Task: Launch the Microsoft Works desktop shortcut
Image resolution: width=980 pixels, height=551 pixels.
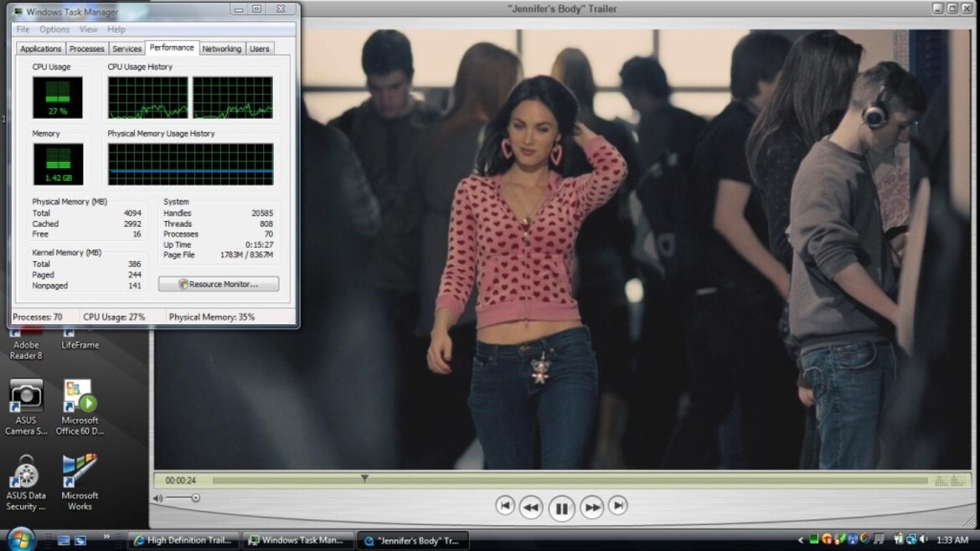Action: pos(80,483)
